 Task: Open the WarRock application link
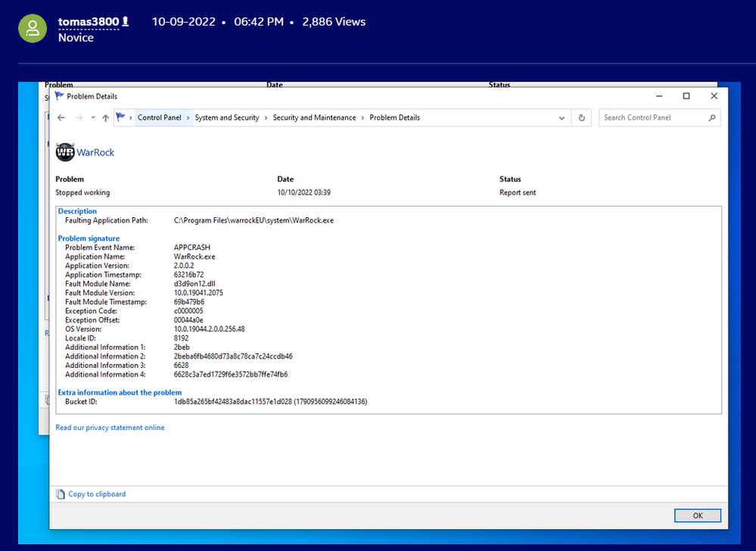[95, 152]
